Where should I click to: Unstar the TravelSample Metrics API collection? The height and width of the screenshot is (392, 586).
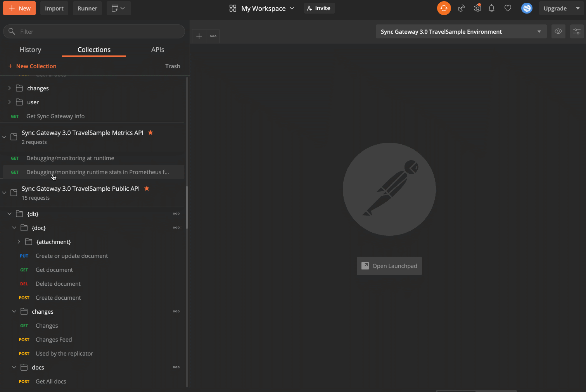pyautogui.click(x=150, y=133)
